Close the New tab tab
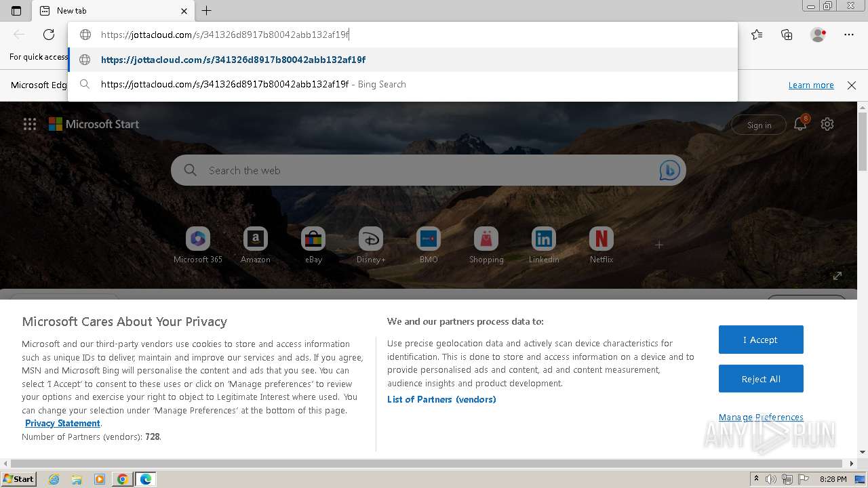 184,11
